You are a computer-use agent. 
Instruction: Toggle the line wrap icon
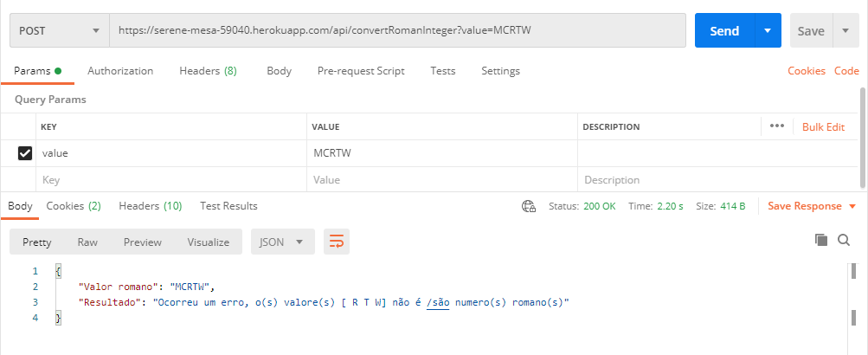337,242
